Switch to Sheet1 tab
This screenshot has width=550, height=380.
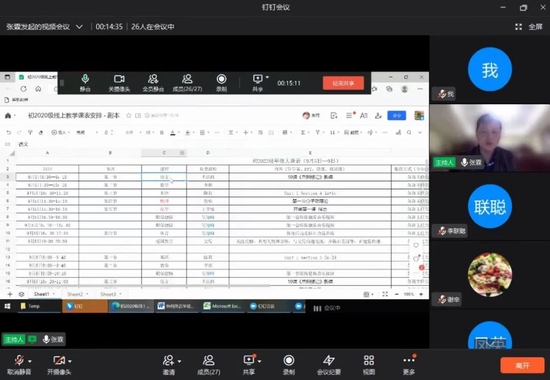(x=41, y=294)
